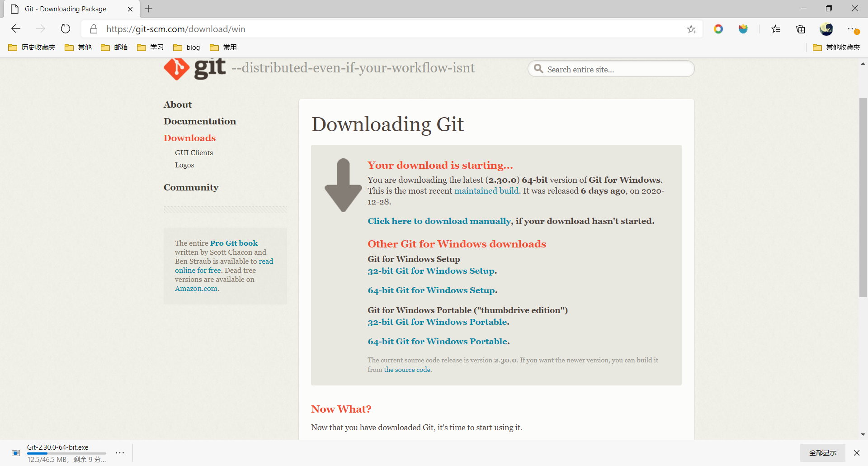This screenshot has width=868, height=466.
Task: Go to Documentation section
Action: [199, 121]
